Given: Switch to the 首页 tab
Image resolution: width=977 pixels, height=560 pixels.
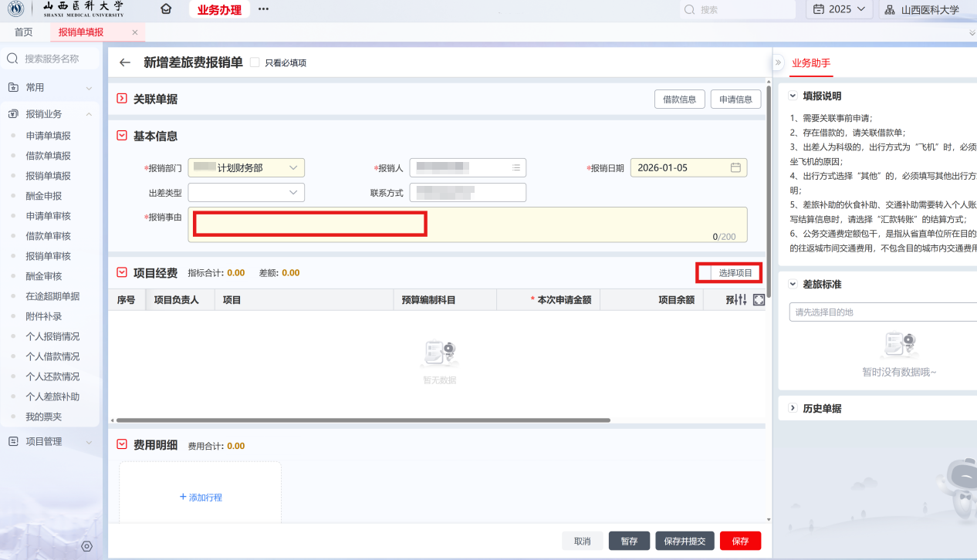Looking at the screenshot, I should coord(24,32).
